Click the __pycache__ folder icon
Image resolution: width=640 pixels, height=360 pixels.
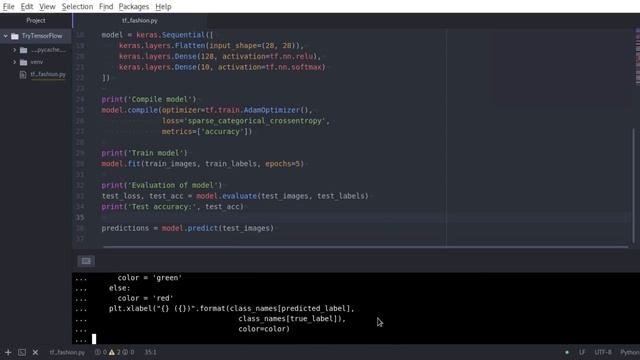point(24,50)
